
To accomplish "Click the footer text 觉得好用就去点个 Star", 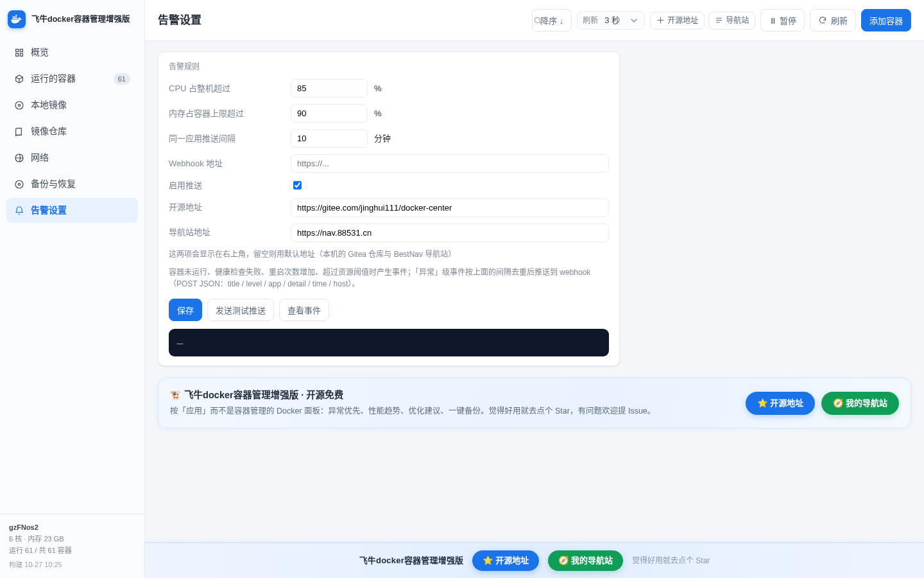I will [671, 561].
